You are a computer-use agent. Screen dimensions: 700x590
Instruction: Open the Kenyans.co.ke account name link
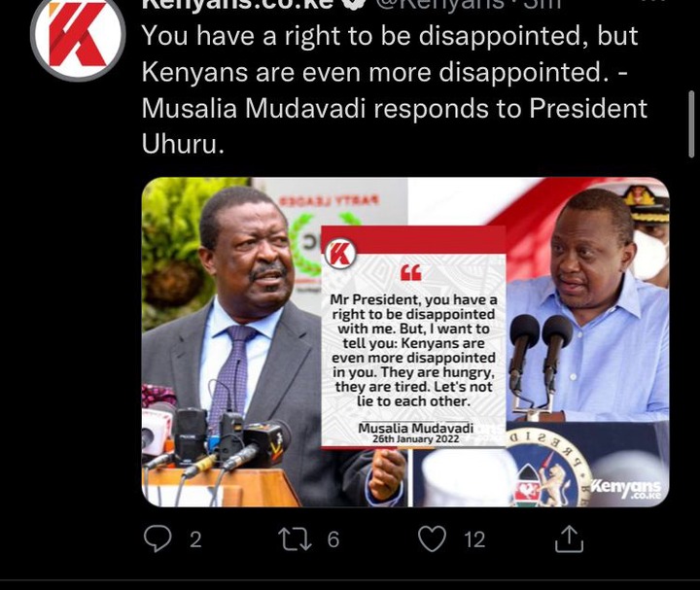[238, 5]
